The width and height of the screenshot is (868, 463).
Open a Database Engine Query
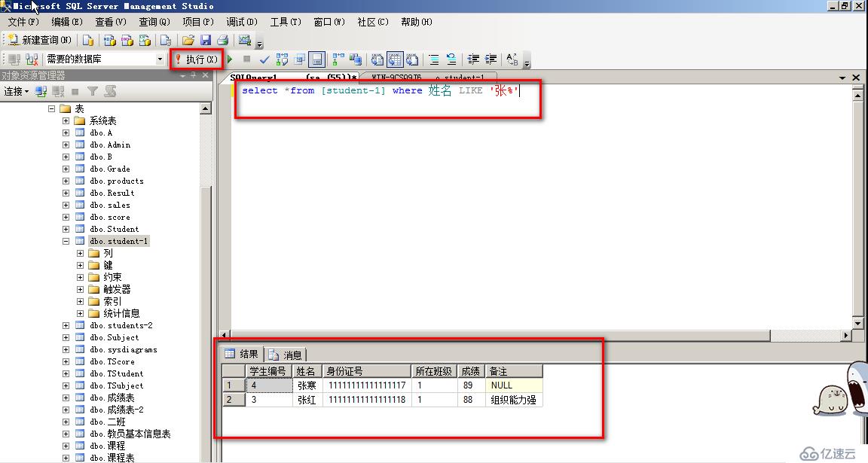pos(88,40)
